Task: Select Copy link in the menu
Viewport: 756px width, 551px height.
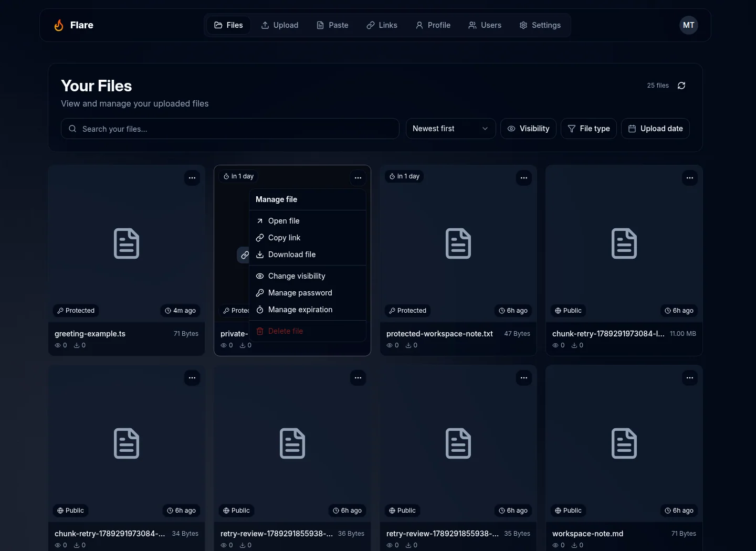Action: 308,238
